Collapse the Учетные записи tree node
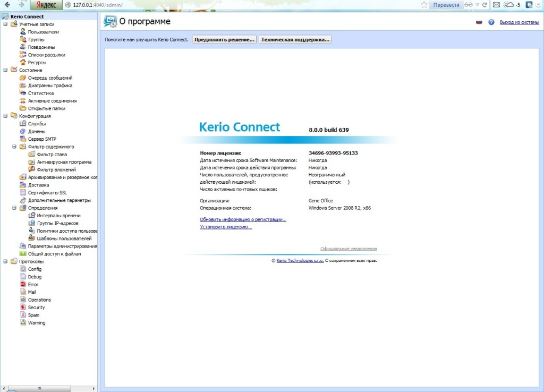The image size is (544, 392). [x=5, y=24]
